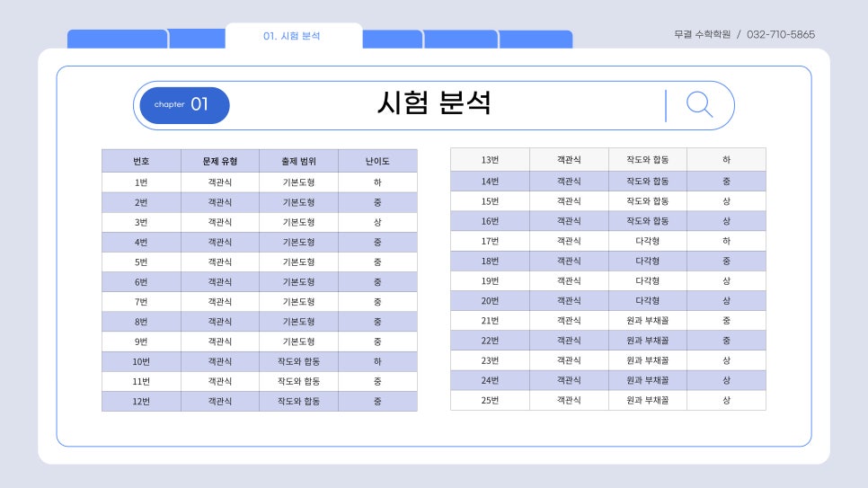The image size is (868, 488).
Task: Select the '1번' row number cell
Action: (141, 182)
